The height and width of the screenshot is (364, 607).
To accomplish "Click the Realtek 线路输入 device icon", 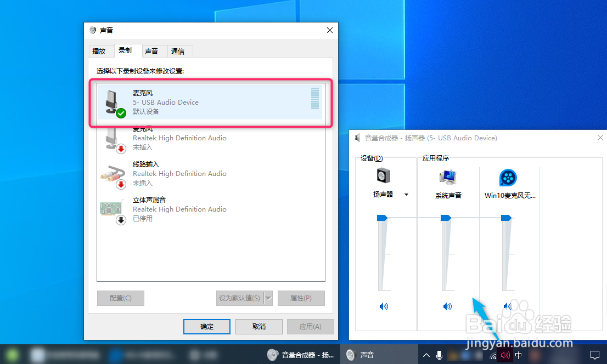I will 114,173.
